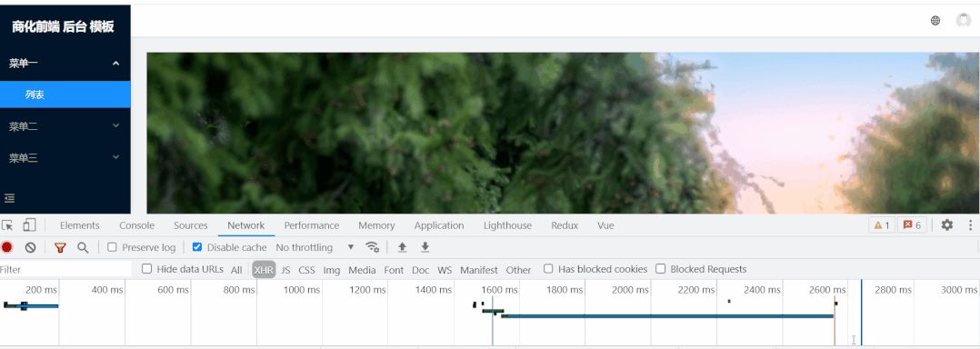The width and height of the screenshot is (980, 349).
Task: Click the globe language icon
Action: [x=935, y=21]
